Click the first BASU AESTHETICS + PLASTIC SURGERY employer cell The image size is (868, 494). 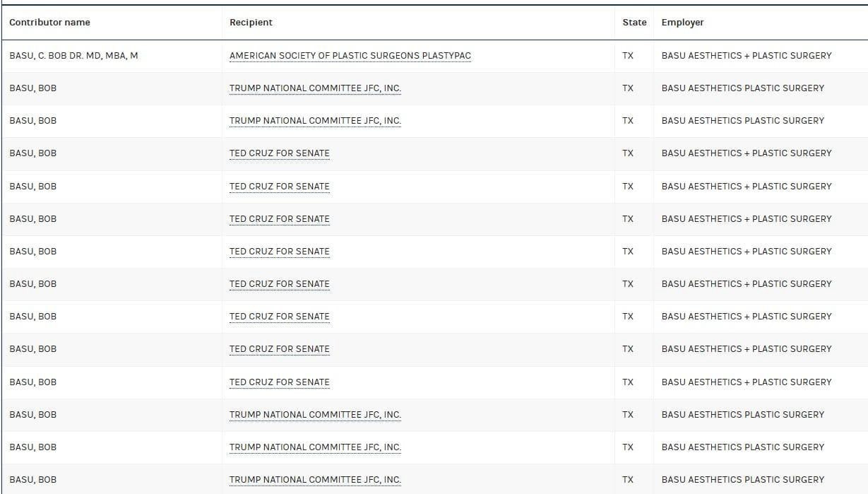coord(746,55)
